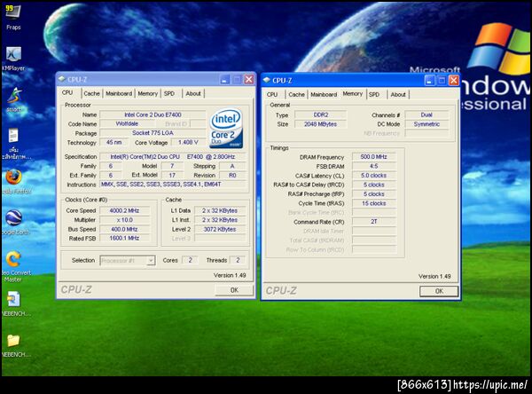Image resolution: width=532 pixels, height=394 pixels.
Task: Switch to SPD tab in left CPU-Z
Action: [x=169, y=93]
